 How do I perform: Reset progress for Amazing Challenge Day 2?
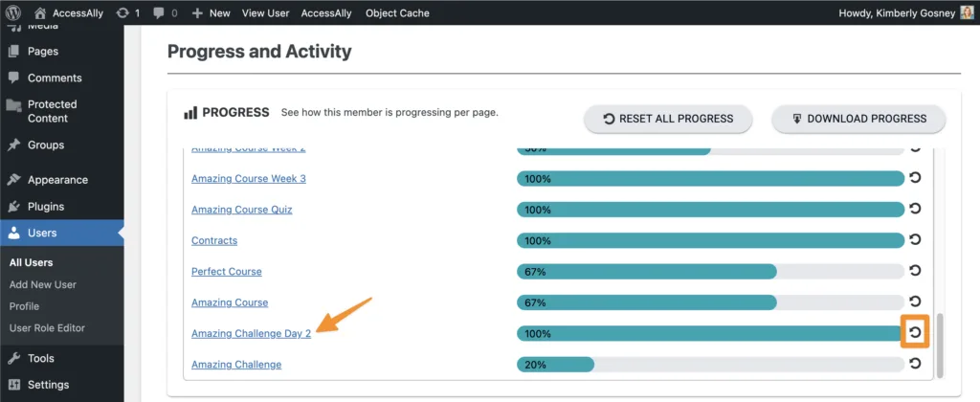pyautogui.click(x=915, y=332)
